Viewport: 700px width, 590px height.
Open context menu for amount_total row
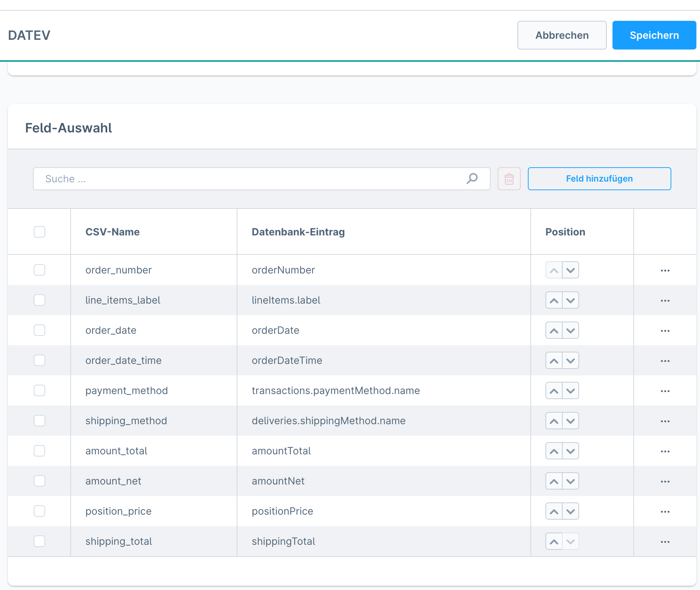[665, 451]
